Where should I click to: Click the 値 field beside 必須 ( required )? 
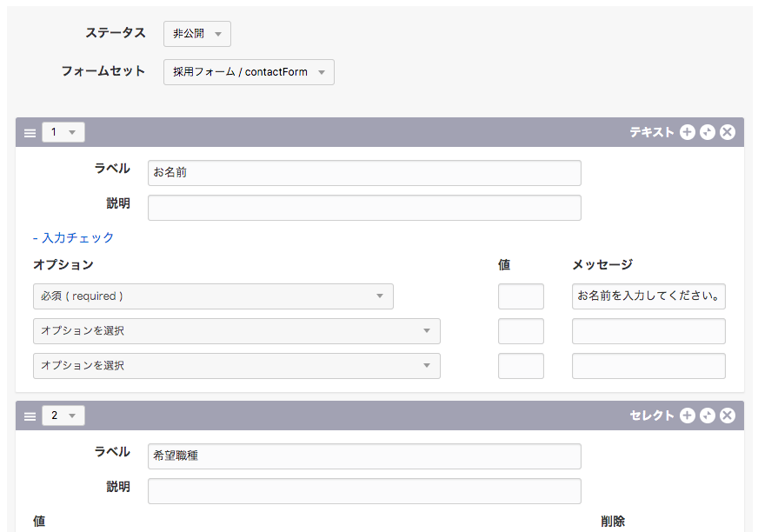point(521,296)
